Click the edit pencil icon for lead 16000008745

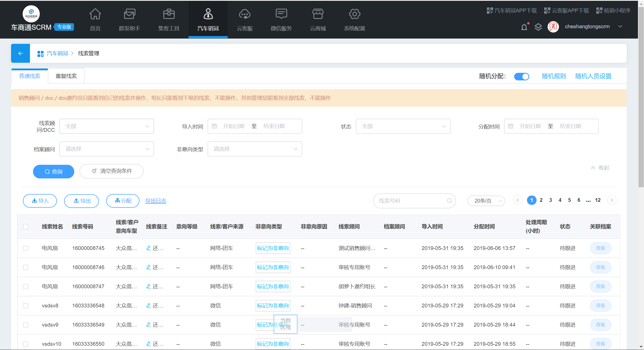148,248
